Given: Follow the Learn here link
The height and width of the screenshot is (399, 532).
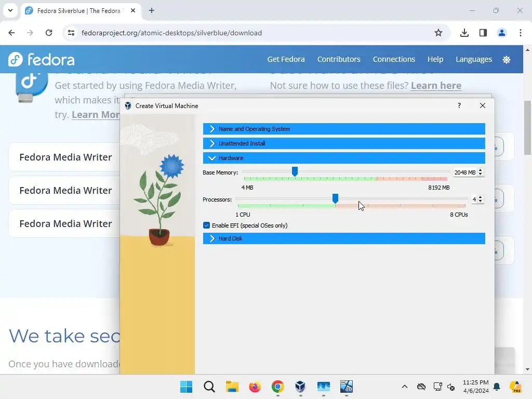Looking at the screenshot, I should (x=436, y=86).
